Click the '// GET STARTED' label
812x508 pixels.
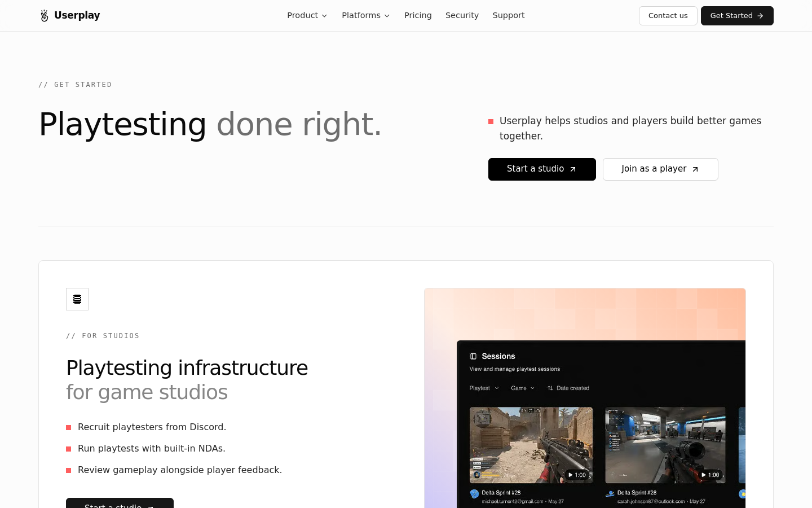[75, 85]
